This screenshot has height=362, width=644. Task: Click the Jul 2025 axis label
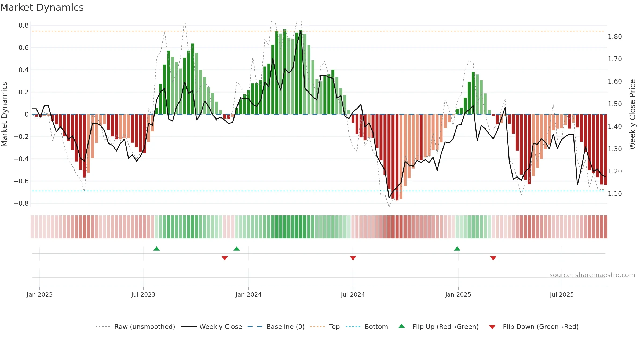tap(562, 294)
